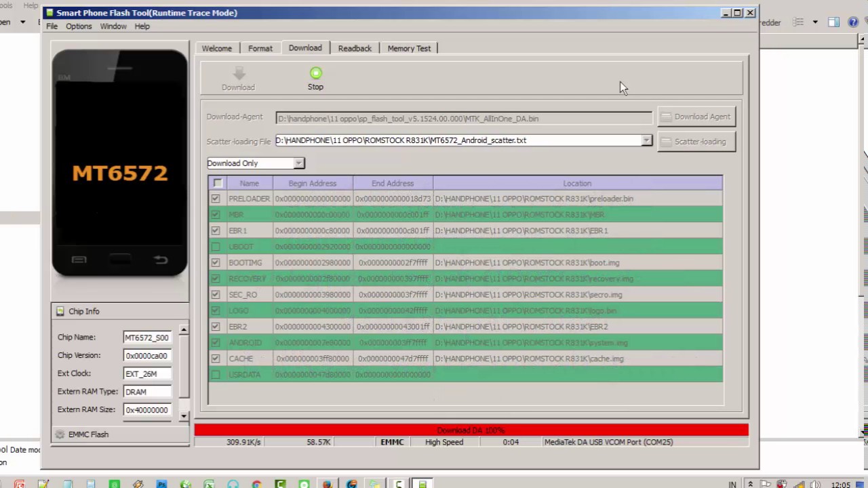Click the MediaTek DA USB VCOM Port status text
868x488 pixels.
coord(608,442)
